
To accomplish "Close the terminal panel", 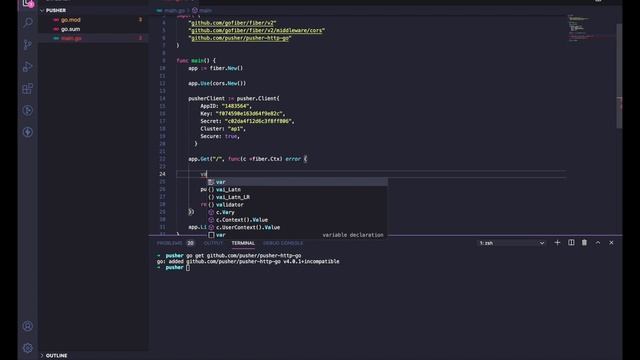I will [611, 242].
